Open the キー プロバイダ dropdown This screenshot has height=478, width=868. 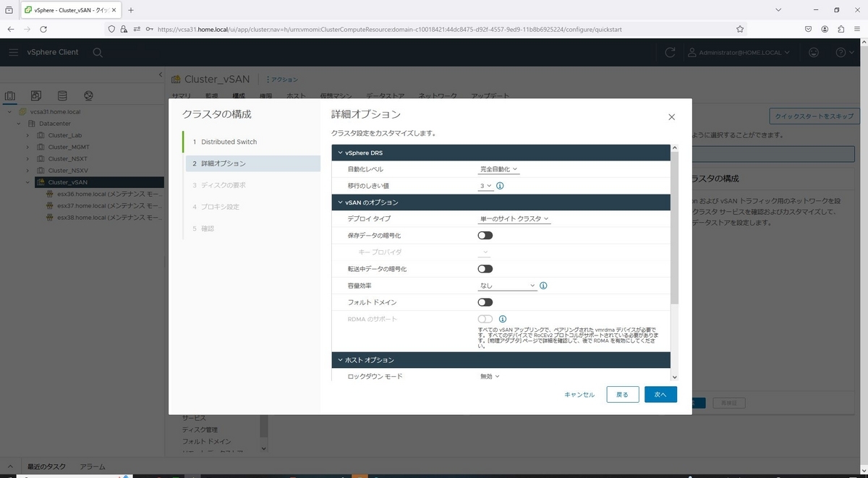coord(484,252)
